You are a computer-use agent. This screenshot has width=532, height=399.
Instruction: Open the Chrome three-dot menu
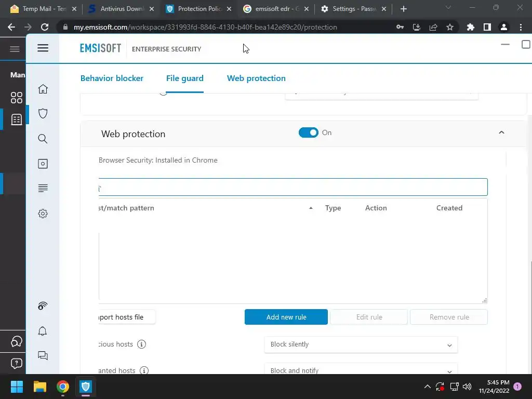coord(521,27)
